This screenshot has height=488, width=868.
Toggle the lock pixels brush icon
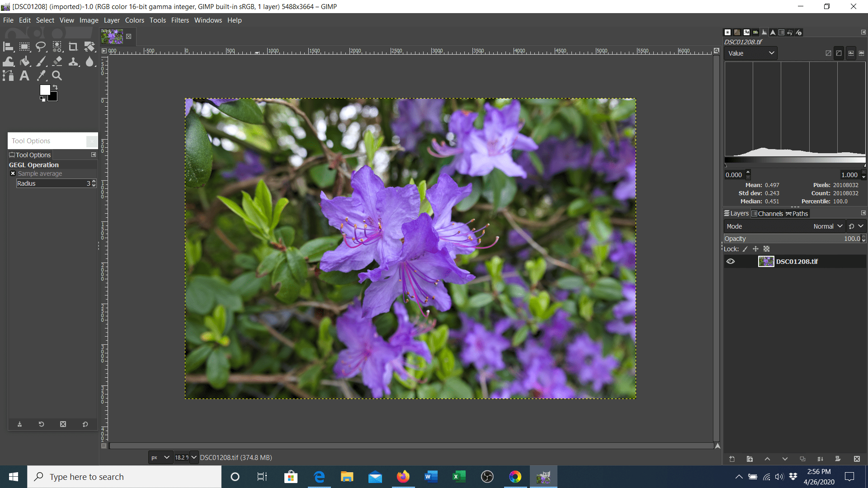745,249
